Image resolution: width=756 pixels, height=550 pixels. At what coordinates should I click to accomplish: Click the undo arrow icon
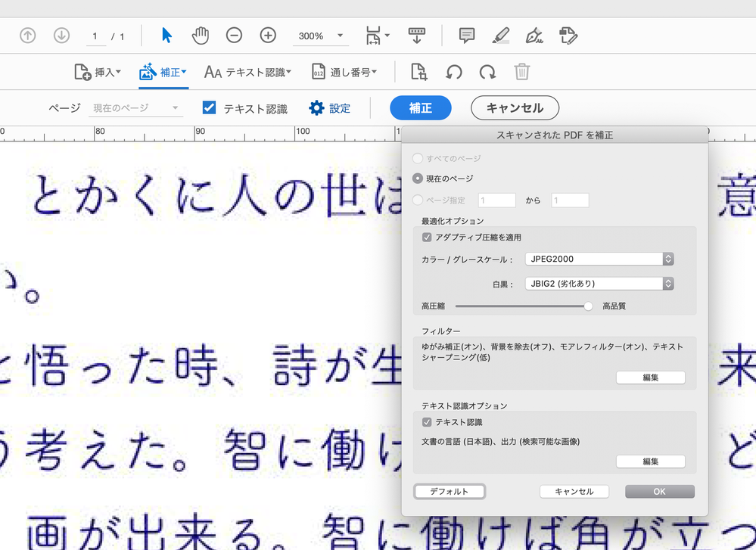tap(455, 72)
